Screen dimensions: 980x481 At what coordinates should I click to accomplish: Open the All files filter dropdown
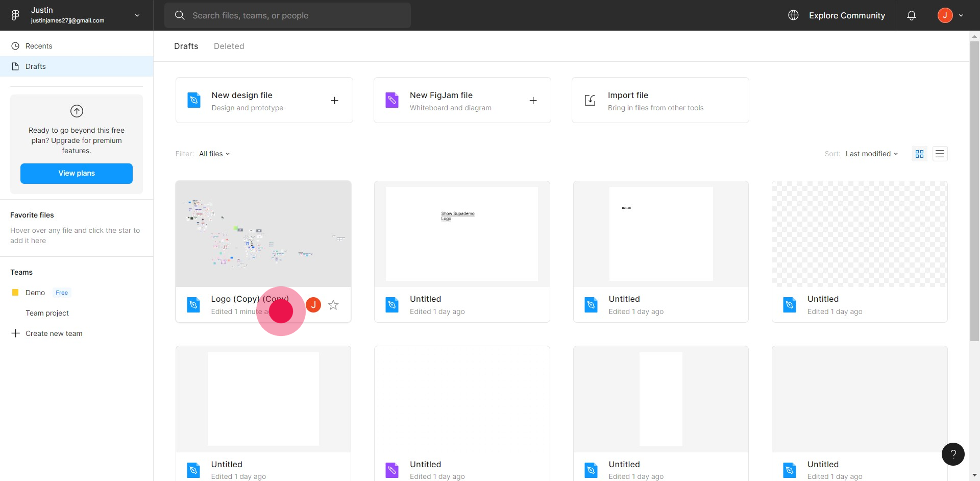(214, 154)
